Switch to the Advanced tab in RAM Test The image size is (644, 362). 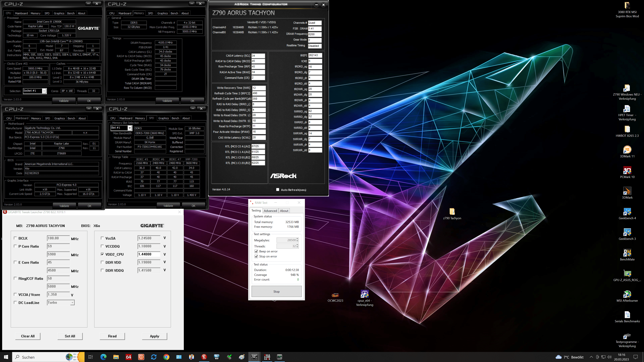270,211
